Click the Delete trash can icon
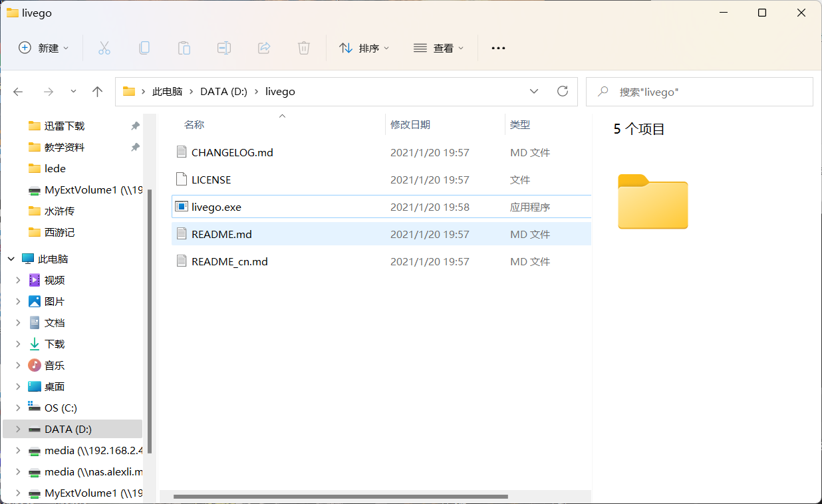The image size is (822, 504). (304, 48)
